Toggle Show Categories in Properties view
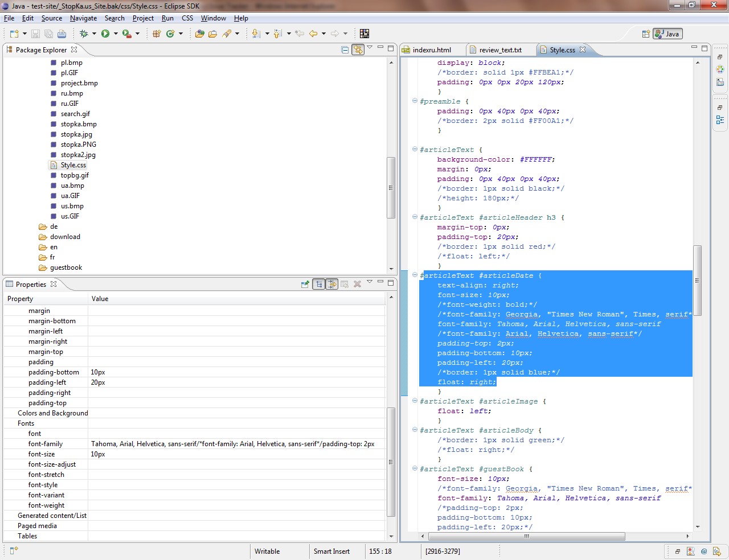This screenshot has width=729, height=560. [319, 284]
